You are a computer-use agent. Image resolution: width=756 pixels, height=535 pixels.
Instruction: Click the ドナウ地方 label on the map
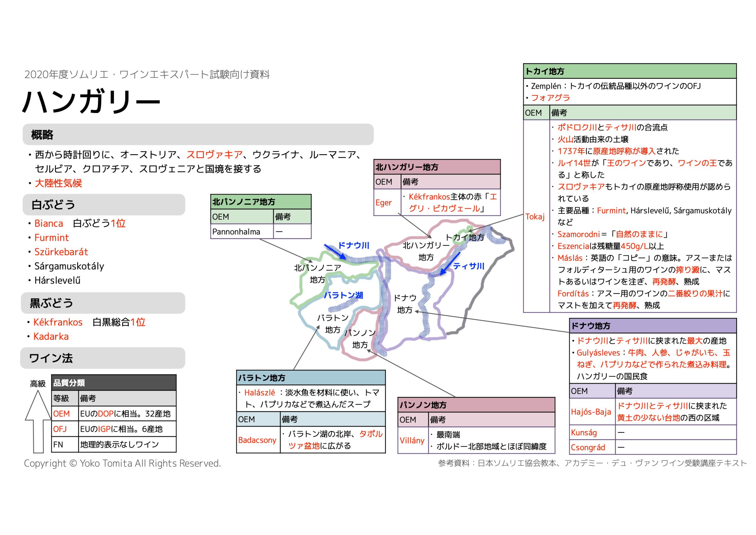[x=405, y=304]
